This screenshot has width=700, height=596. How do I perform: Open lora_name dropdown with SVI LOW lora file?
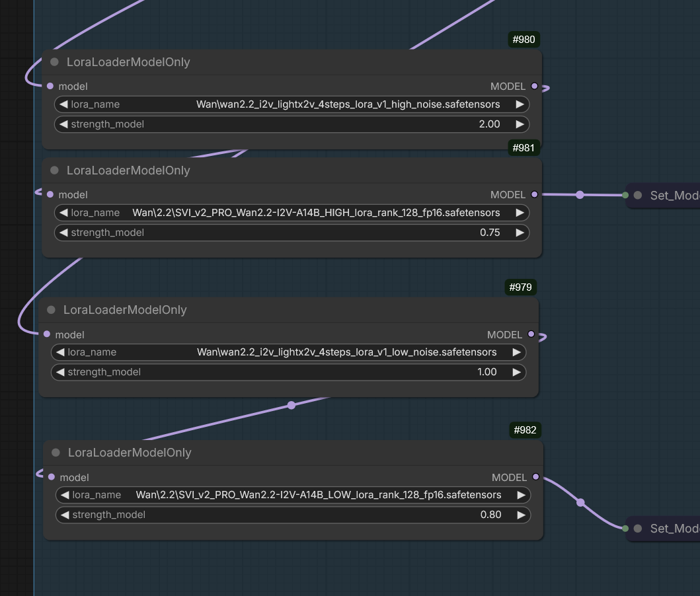292,495
